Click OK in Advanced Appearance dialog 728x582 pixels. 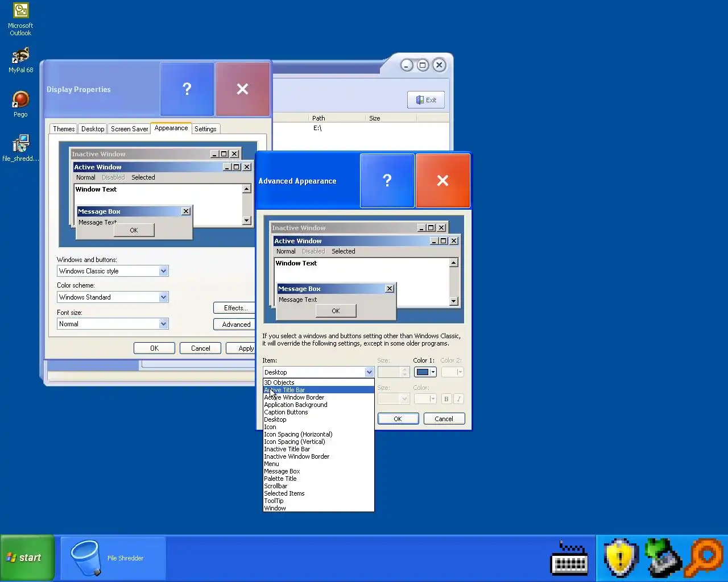[x=398, y=419]
